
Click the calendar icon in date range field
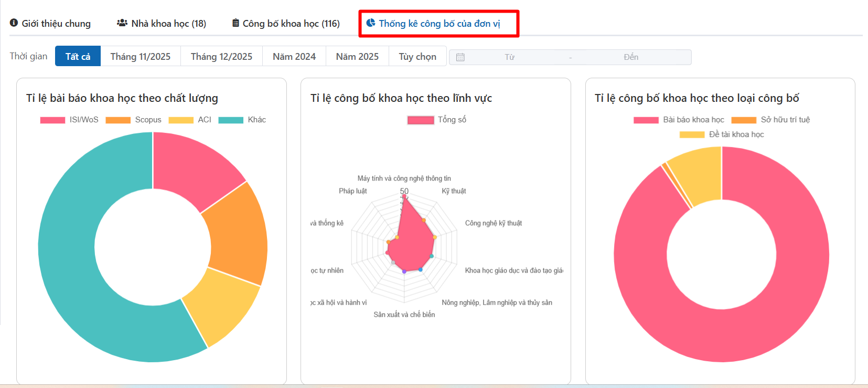click(x=460, y=57)
